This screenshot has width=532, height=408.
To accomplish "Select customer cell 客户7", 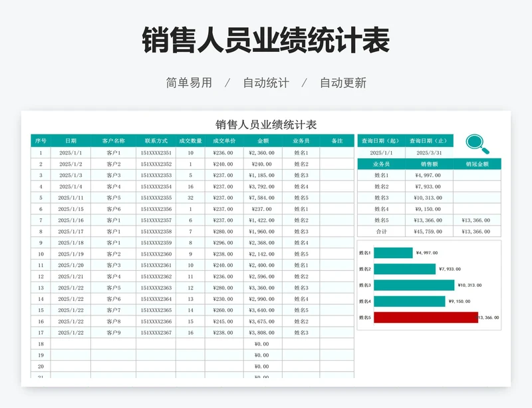I will click(113, 310).
